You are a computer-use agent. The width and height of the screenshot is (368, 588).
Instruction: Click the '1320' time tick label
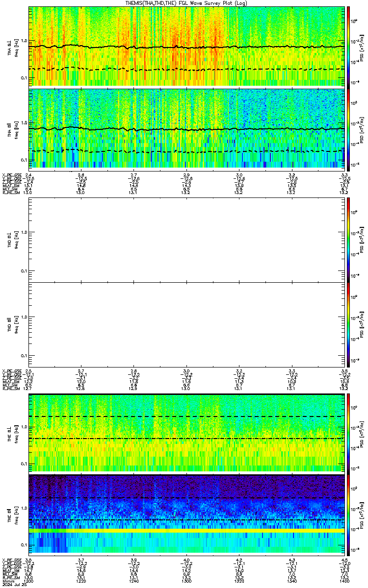239,581
